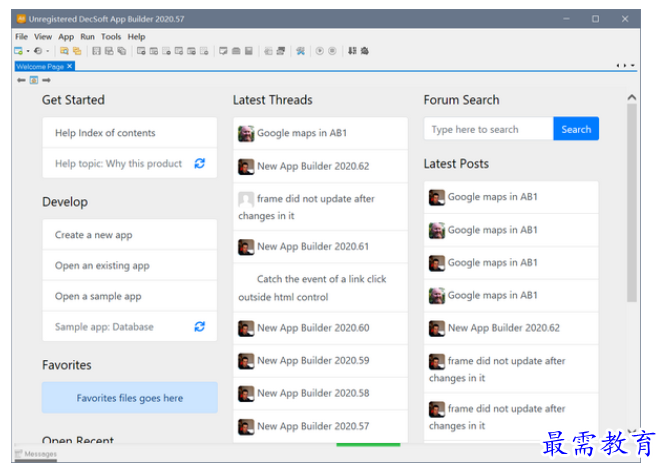Expand the dropdown arrow beside Reopen icon

47,51
